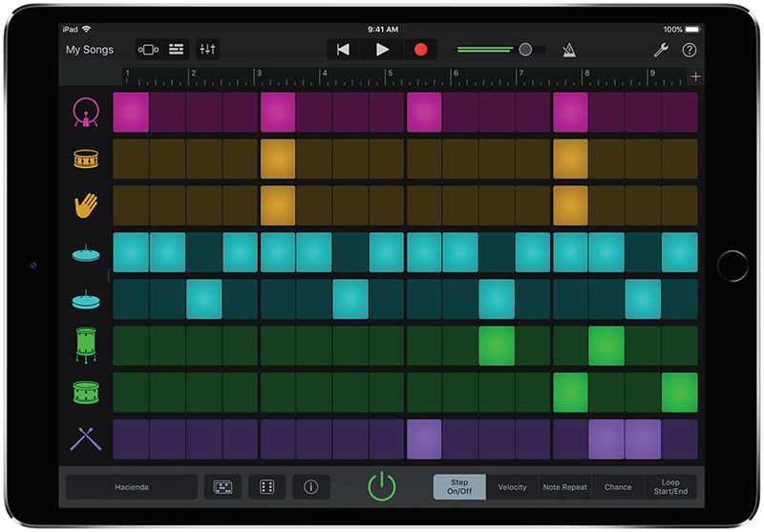Screen dimensions: 764x532
Task: Tap bar 8 on the ruler
Action: point(587,74)
